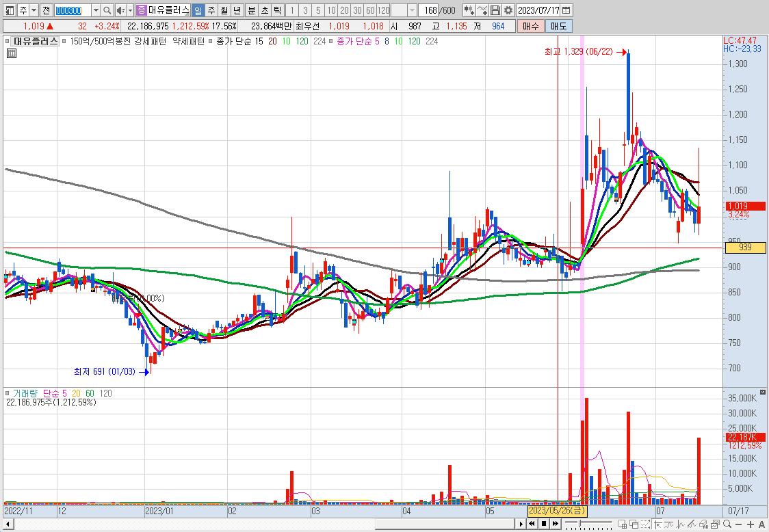Click the speaker sound icon
Image resolution: width=769 pixels, height=532 pixels.
point(120,10)
